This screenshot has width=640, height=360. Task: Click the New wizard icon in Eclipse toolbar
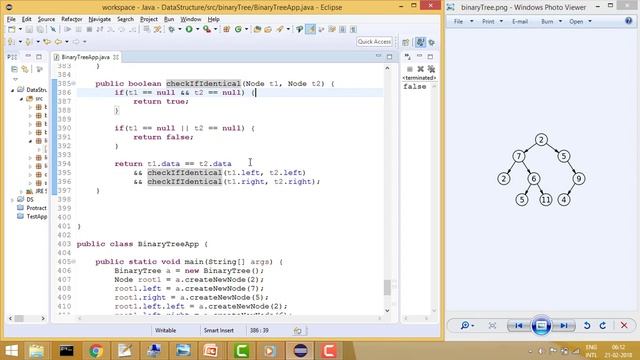point(12,29)
